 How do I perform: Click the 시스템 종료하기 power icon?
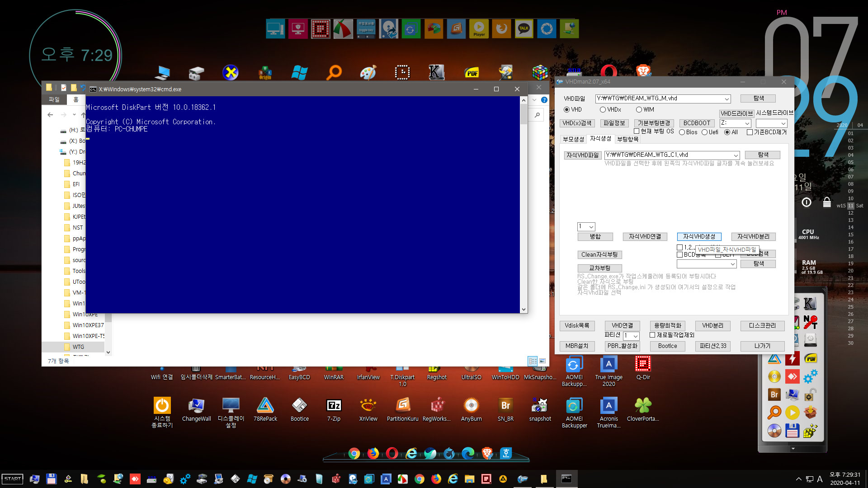pos(162,405)
